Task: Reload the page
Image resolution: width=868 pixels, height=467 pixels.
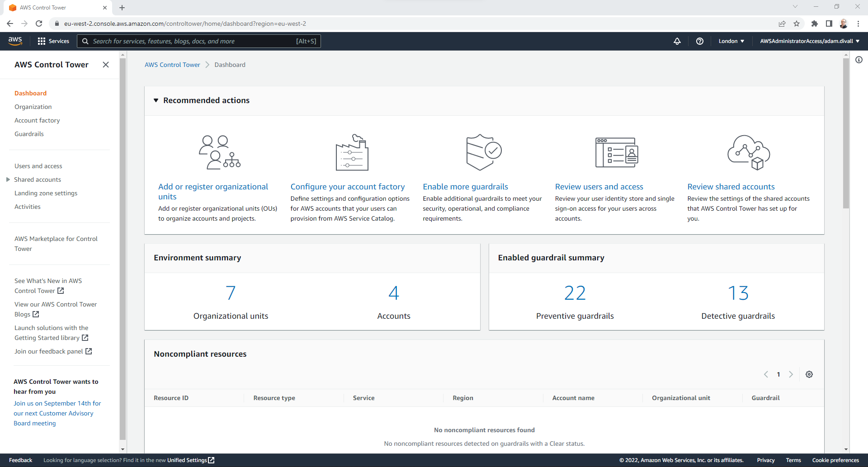Action: point(39,24)
